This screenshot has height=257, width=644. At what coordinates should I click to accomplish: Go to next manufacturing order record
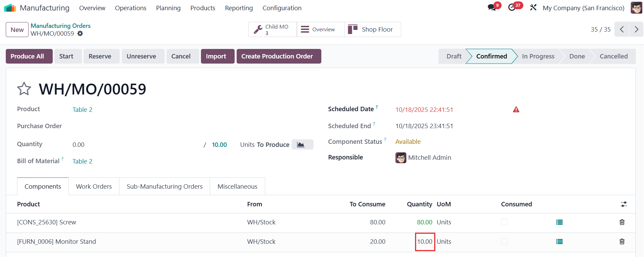tap(636, 30)
